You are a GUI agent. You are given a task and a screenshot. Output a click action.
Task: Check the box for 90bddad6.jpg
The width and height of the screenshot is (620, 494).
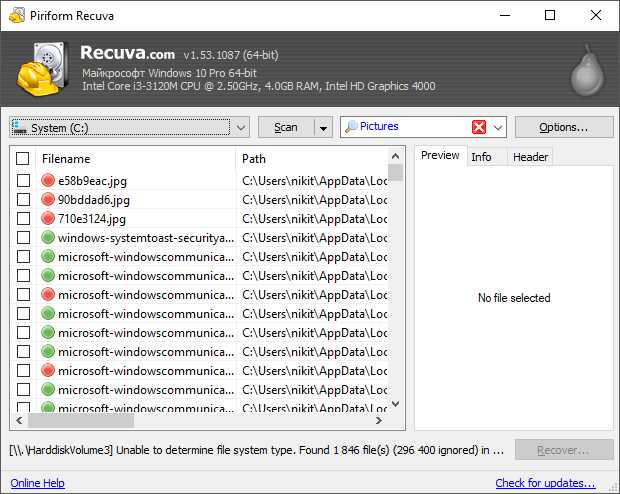point(23,199)
